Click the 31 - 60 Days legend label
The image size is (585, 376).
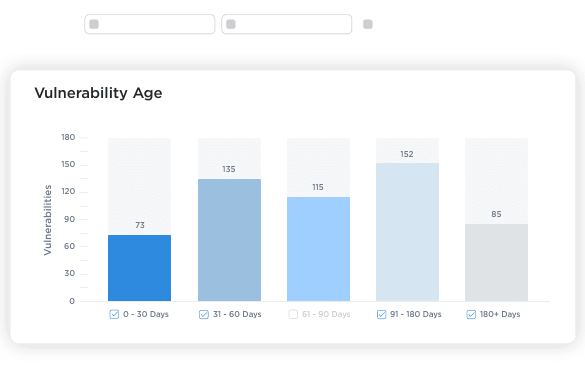click(x=237, y=314)
